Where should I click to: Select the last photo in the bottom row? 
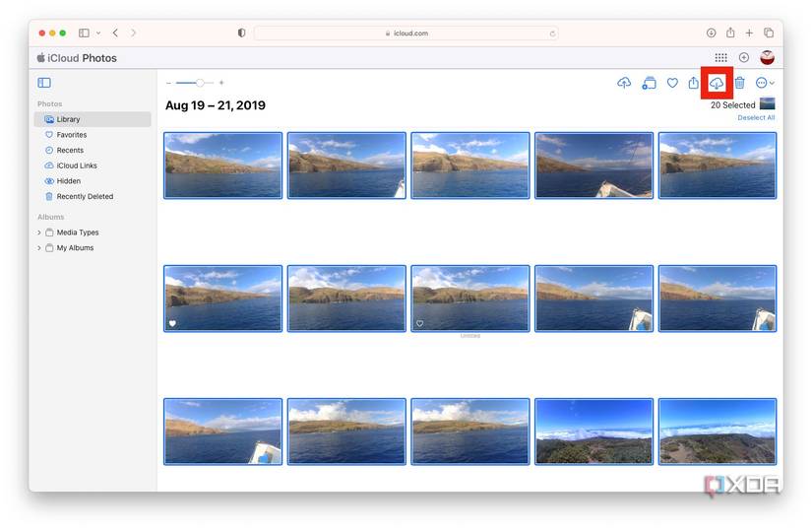click(x=718, y=431)
